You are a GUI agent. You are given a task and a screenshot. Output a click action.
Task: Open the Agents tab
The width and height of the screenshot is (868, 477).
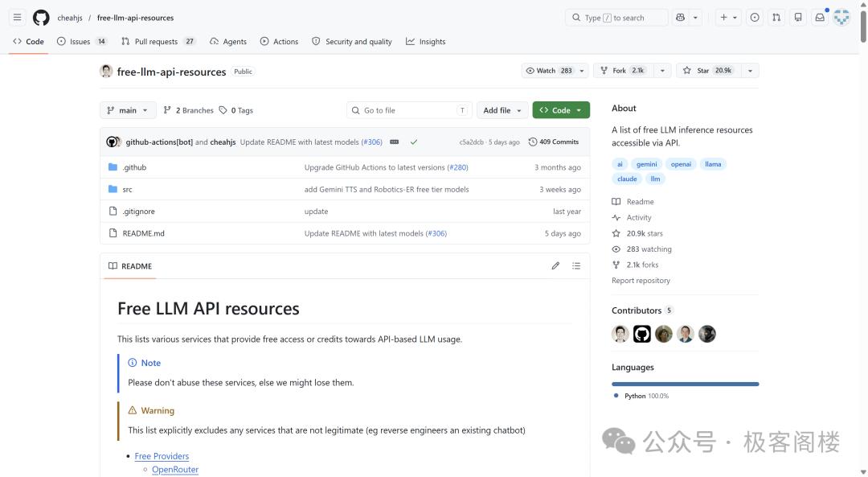pos(228,42)
